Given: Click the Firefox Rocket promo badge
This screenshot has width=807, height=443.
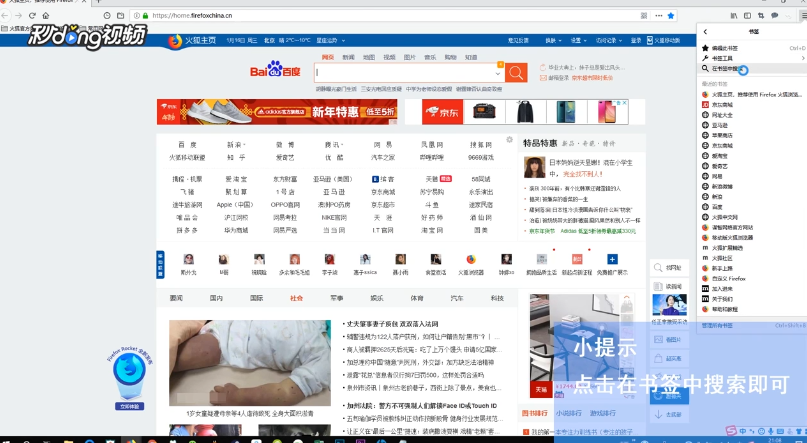Looking at the screenshot, I should (x=129, y=379).
